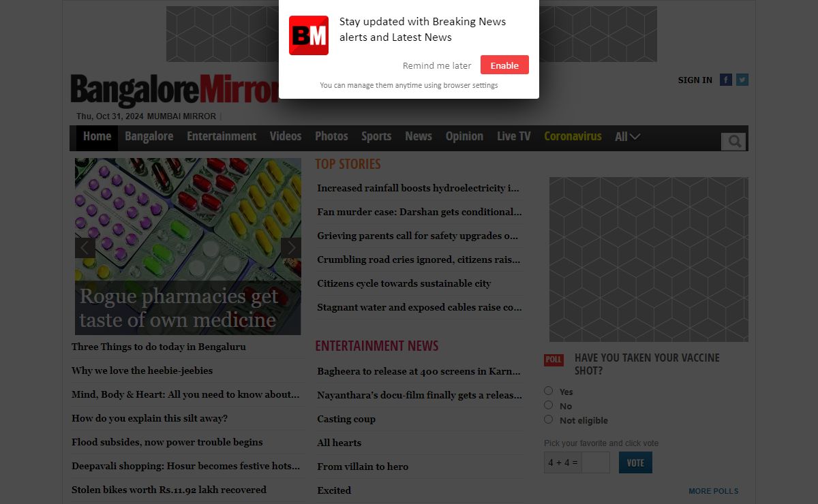Click Enable in the notification popup
Screen dimensions: 818x504
504,65
